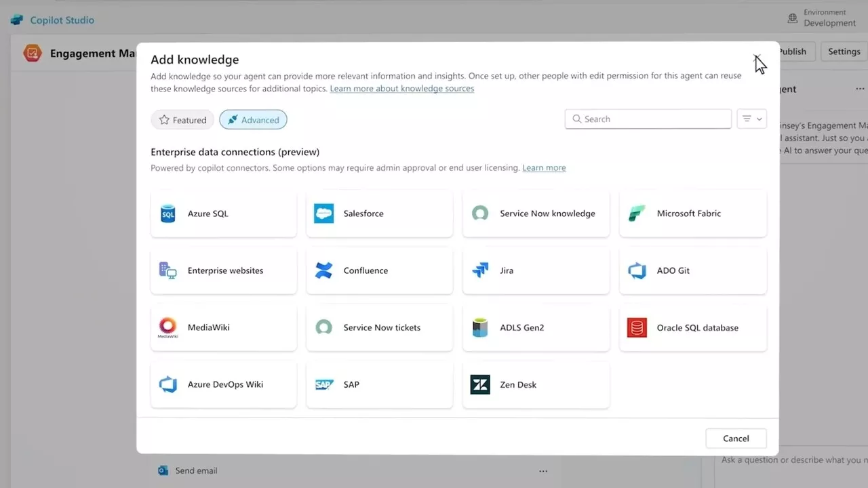The height and width of the screenshot is (488, 868).
Task: Select the Azure DevOps Wiki label
Action: pos(225,384)
